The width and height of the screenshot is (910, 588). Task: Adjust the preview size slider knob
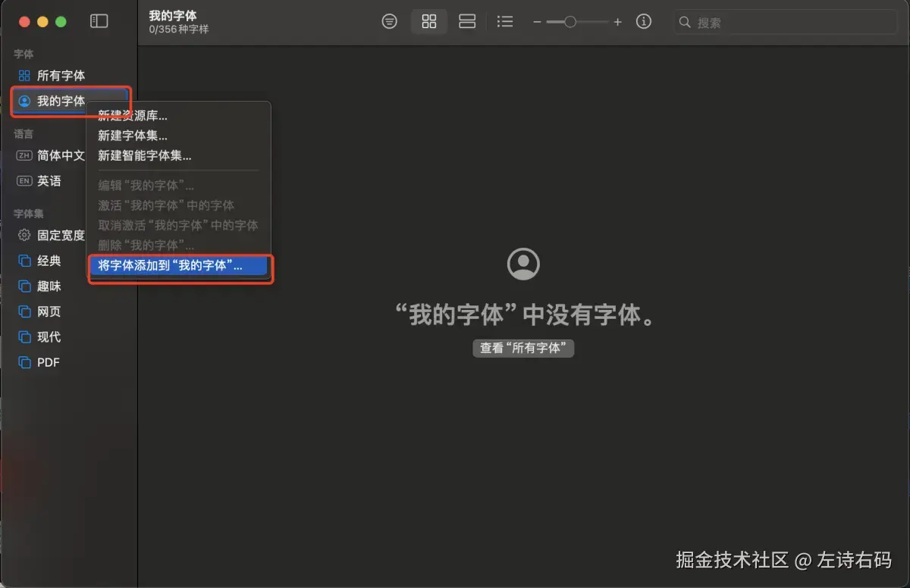(570, 22)
